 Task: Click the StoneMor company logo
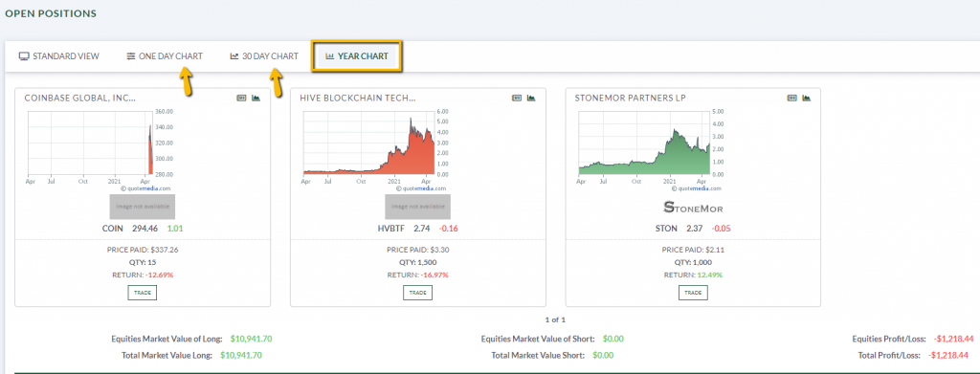(693, 207)
